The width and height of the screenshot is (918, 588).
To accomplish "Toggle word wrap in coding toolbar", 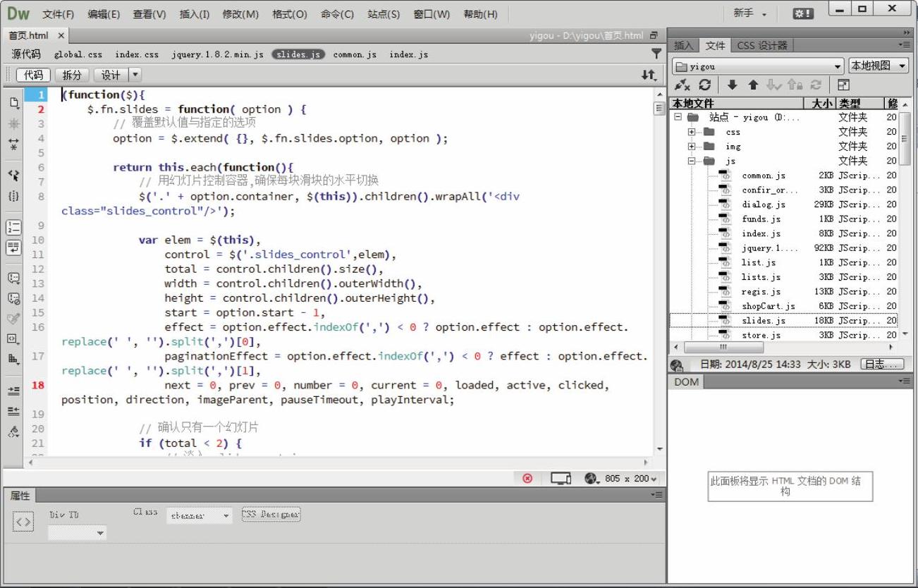I will [x=13, y=247].
